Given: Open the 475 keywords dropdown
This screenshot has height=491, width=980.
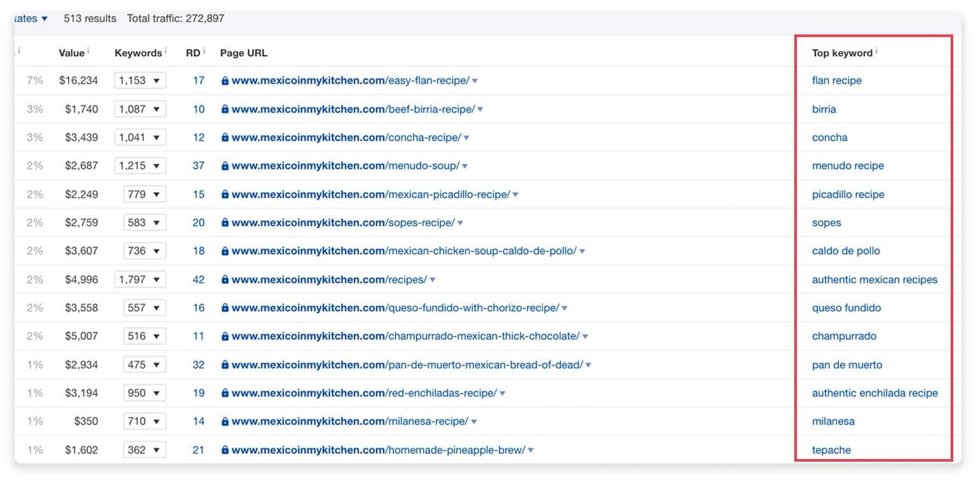Looking at the screenshot, I should coord(145,365).
